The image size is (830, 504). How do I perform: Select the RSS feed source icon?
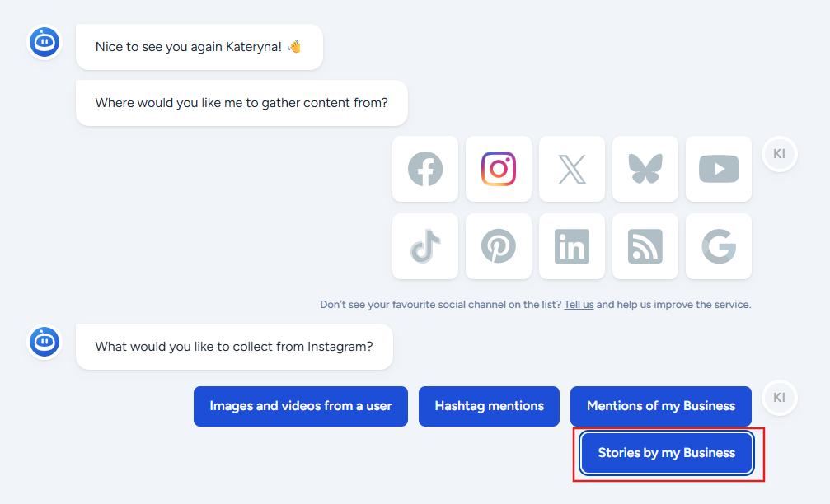[645, 246]
